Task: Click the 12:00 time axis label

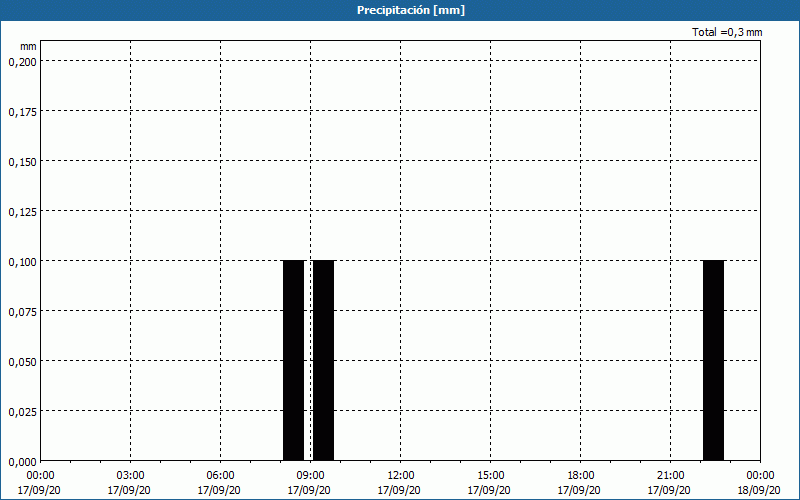Action: 401,476
